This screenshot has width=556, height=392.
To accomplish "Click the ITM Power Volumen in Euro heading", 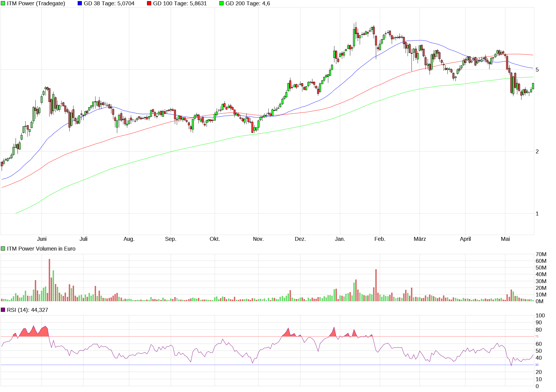I will coord(41,249).
